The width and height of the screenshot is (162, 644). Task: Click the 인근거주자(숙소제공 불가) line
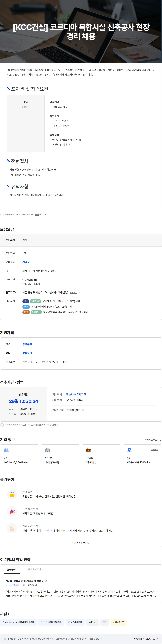66,140
